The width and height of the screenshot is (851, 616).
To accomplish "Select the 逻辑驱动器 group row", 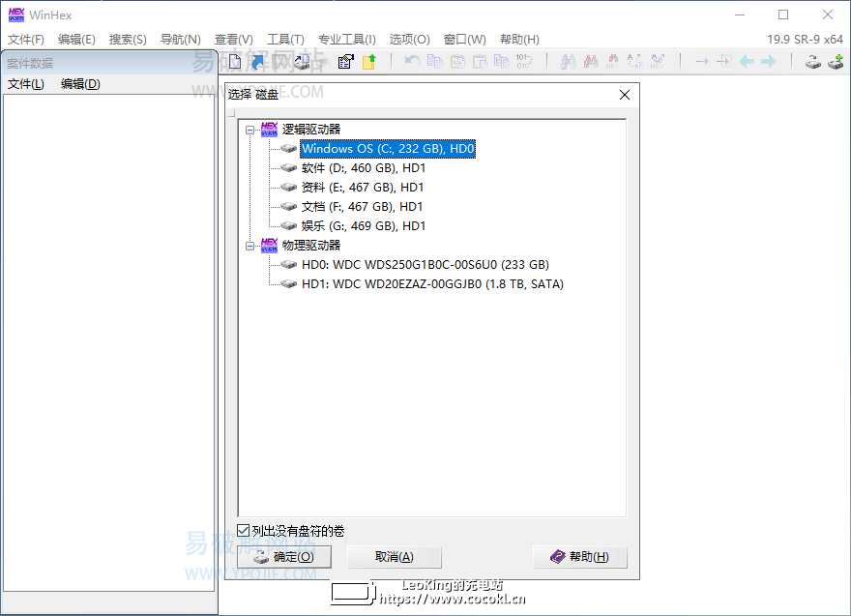I will pyautogui.click(x=311, y=130).
